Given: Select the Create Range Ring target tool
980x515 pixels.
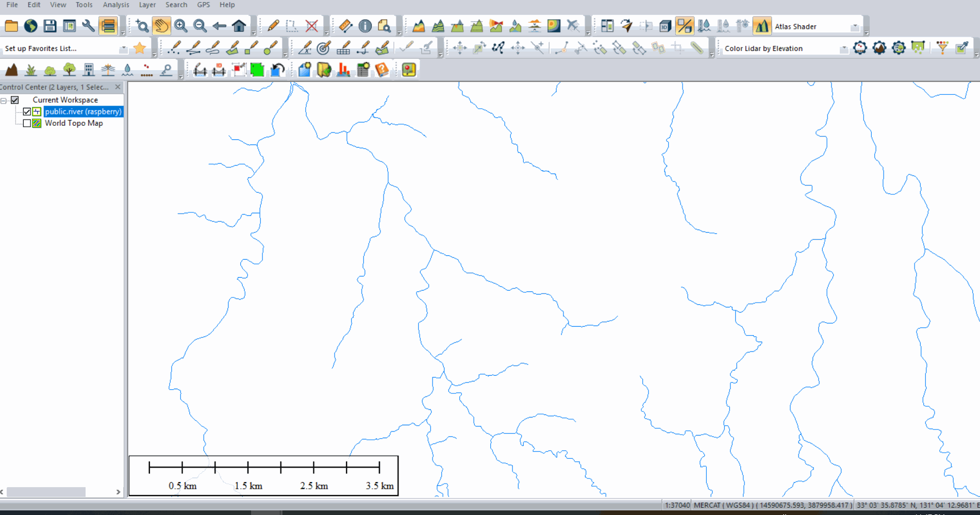Looking at the screenshot, I should pos(324,48).
